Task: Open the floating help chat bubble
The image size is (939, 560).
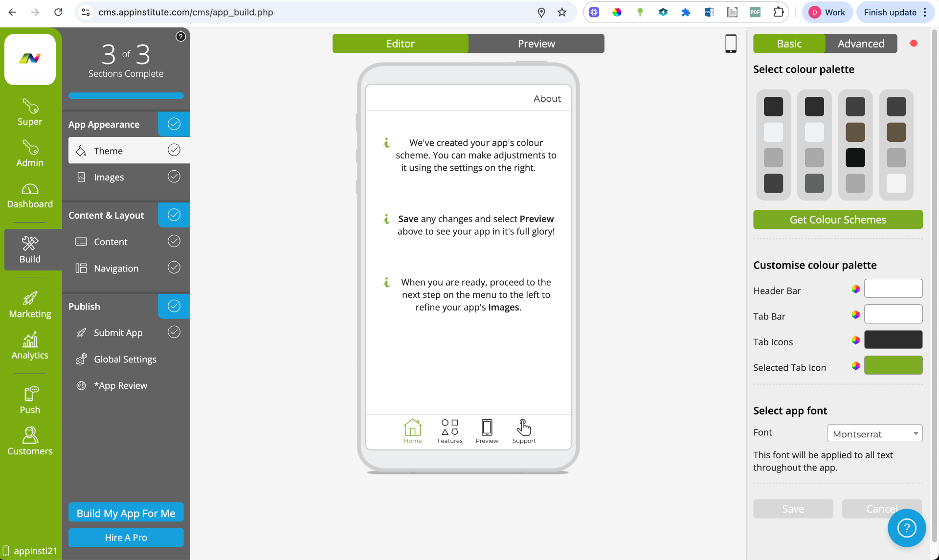Action: (x=907, y=528)
